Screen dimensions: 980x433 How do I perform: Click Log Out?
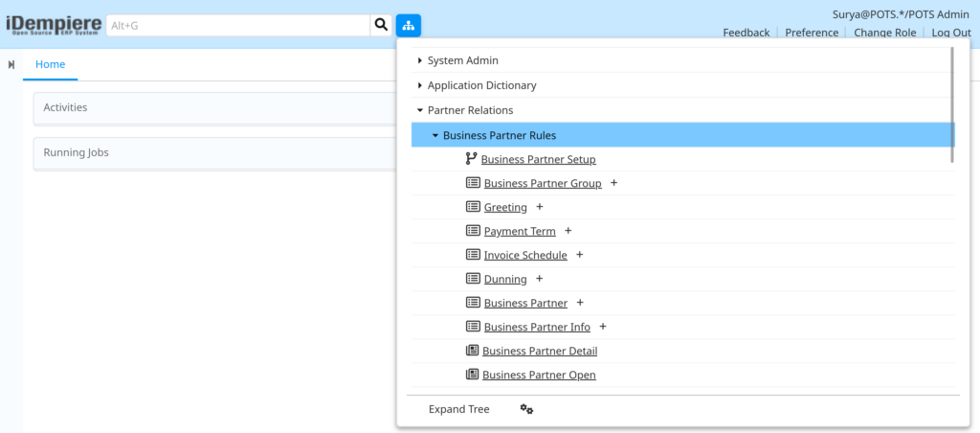[x=951, y=33]
